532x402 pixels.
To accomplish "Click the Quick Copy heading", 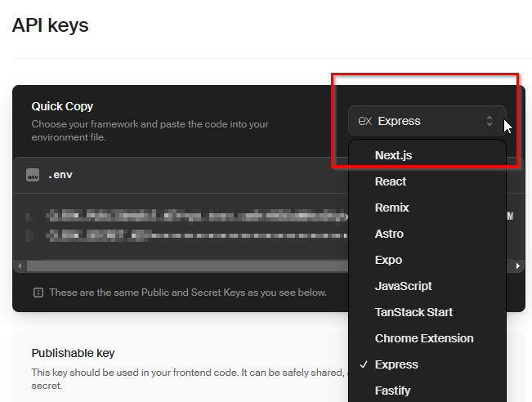I will [62, 106].
